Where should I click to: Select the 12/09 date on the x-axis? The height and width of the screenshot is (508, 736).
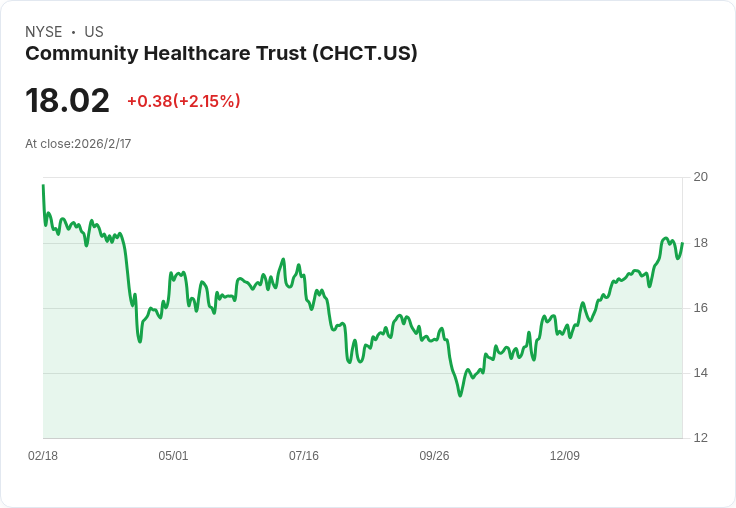(x=565, y=456)
